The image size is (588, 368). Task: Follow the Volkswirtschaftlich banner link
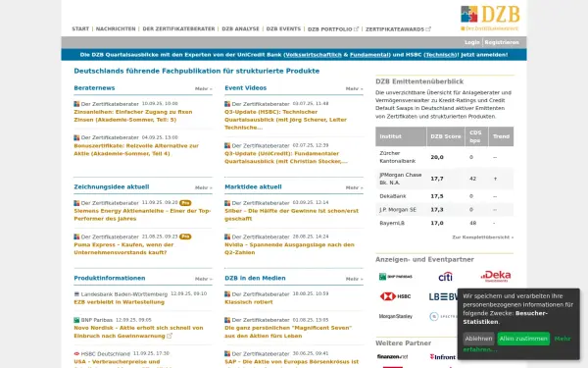(314, 55)
